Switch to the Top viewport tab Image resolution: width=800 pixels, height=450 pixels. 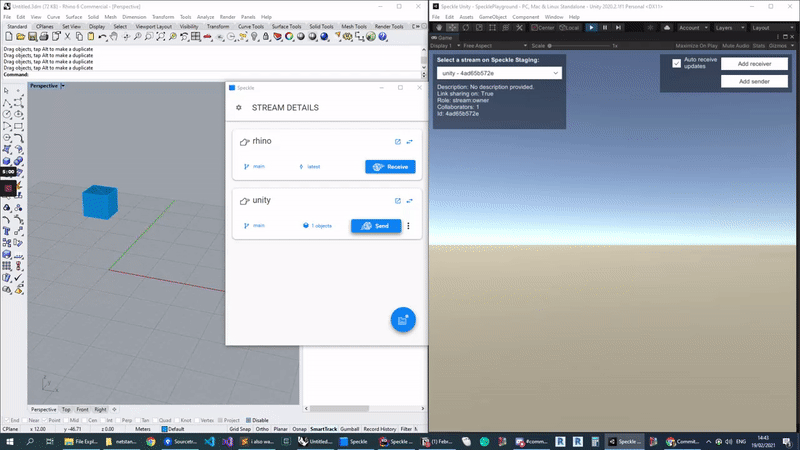(66, 410)
